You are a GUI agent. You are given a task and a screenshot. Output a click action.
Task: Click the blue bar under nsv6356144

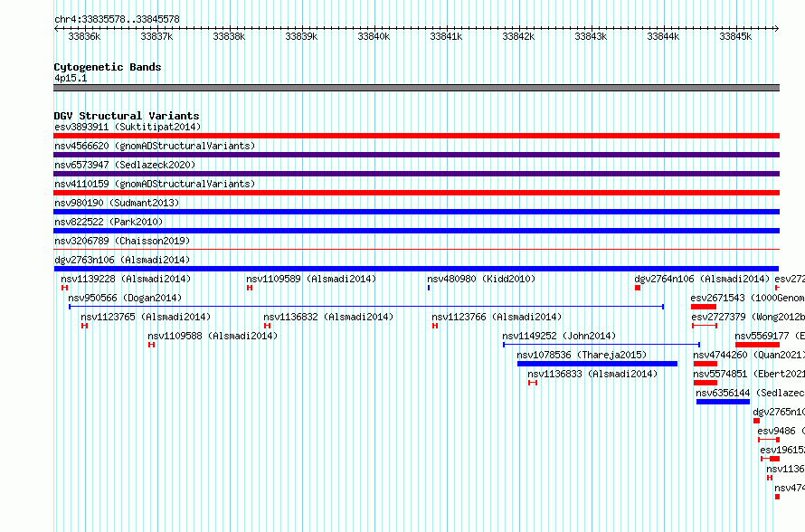coord(723,402)
